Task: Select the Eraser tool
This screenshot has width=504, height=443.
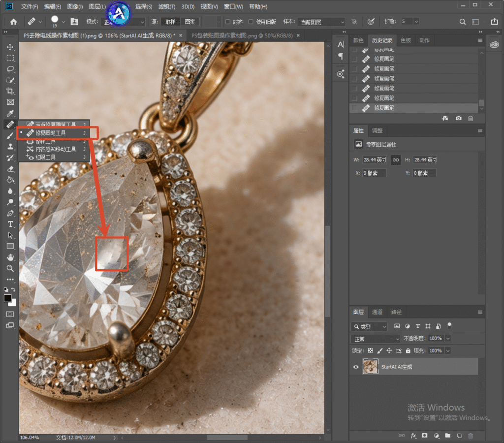Action: 10,169
